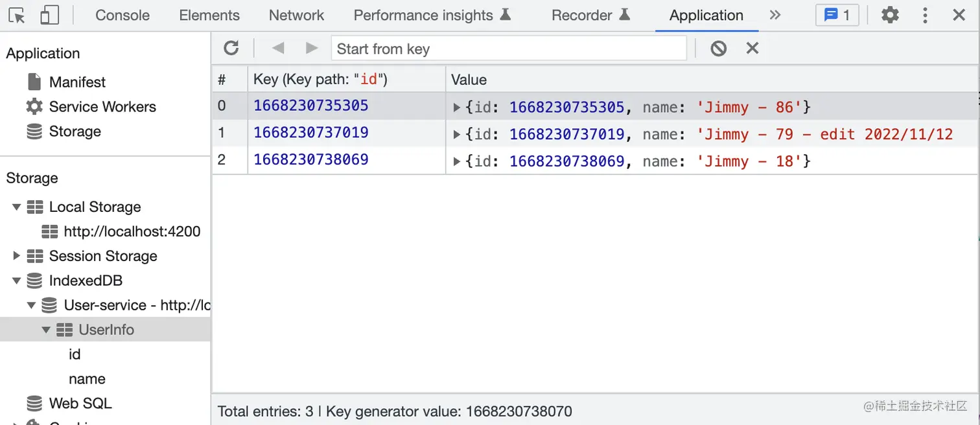980x425 pixels.
Task: Select key 1668230738069 in the table
Action: [x=311, y=159]
